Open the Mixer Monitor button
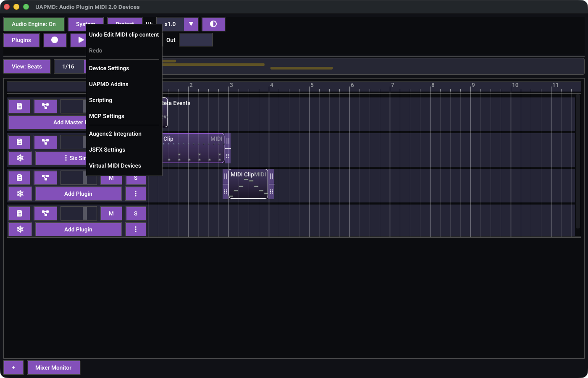588x378 pixels. (53, 367)
